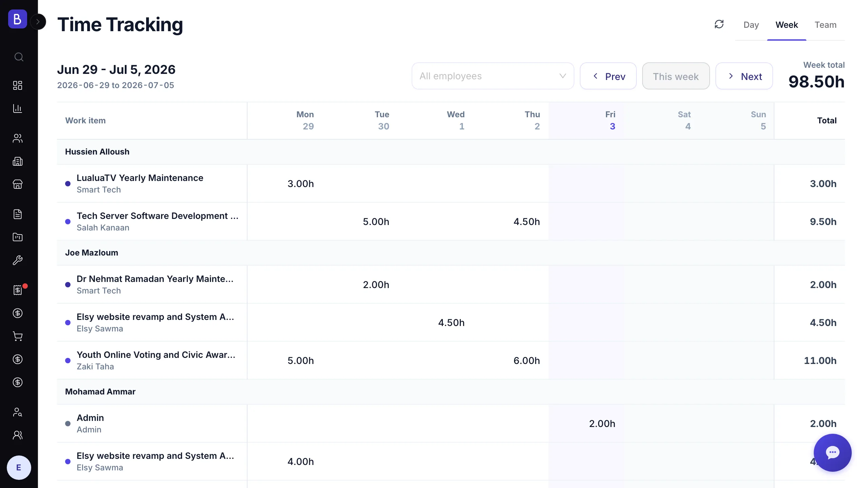
Task: Open the users icon above the E avatar
Action: 18,435
